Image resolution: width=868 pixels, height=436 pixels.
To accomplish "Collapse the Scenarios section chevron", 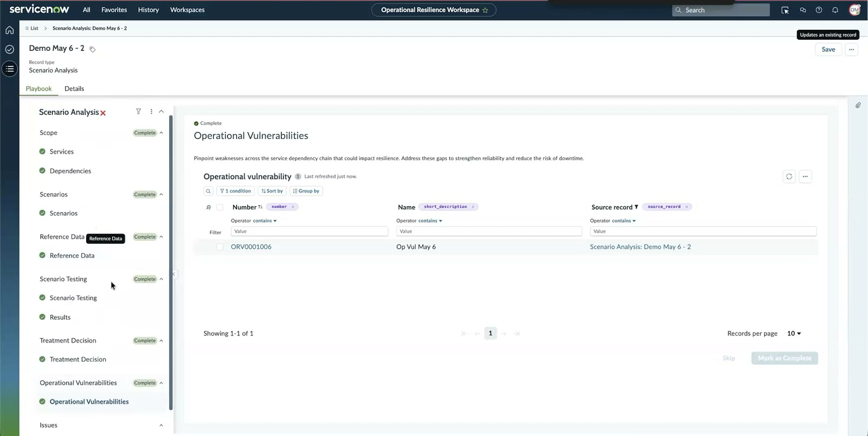I will (x=161, y=194).
